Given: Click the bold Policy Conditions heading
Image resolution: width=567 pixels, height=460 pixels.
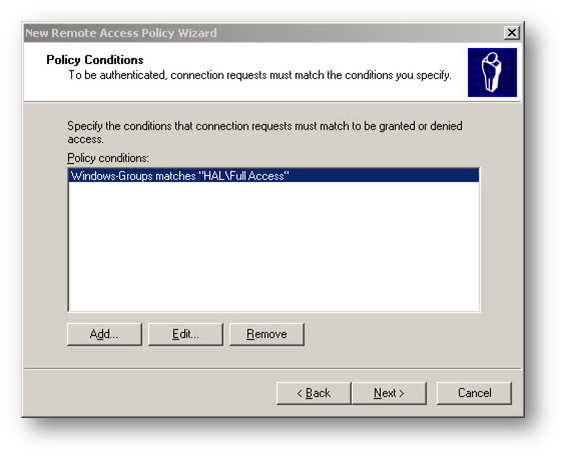Looking at the screenshot, I should pyautogui.click(x=95, y=60).
